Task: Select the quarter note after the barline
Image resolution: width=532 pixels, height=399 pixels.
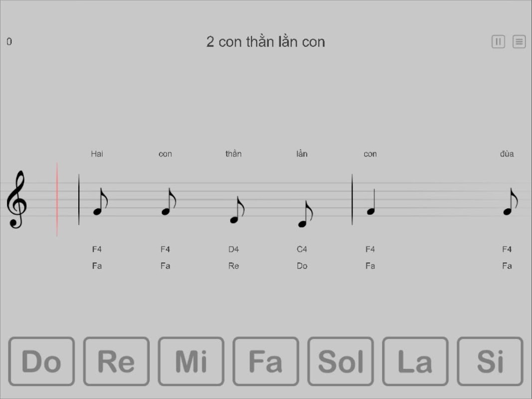Action: pos(371,202)
